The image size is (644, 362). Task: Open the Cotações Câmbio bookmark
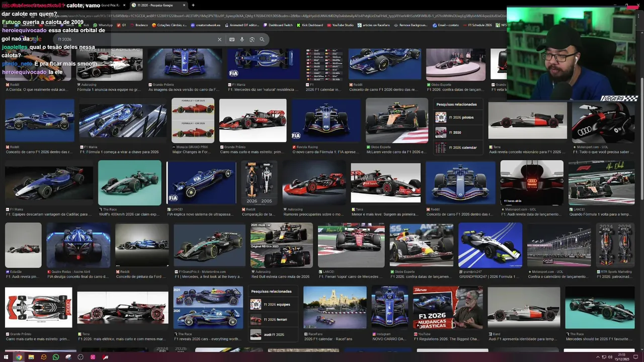coord(170,25)
